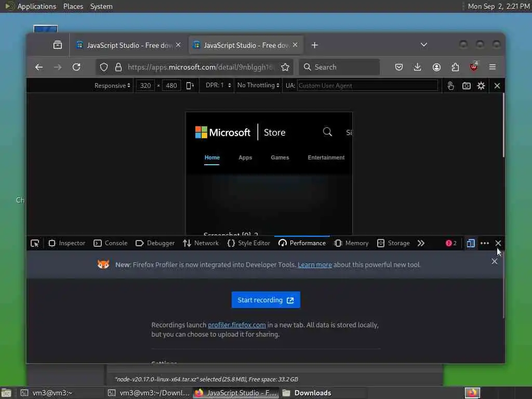Click the Microsoft logo
The height and width of the screenshot is (399, 532).
click(222, 132)
